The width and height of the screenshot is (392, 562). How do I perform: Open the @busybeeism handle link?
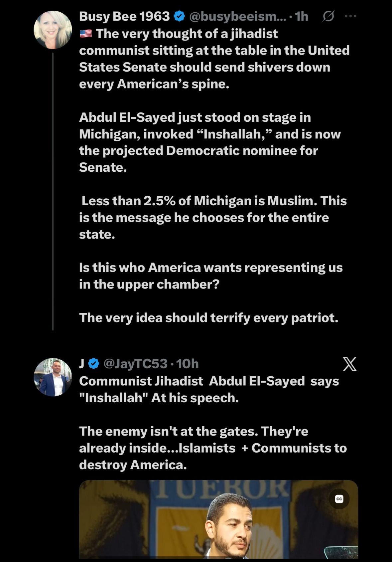237,16
